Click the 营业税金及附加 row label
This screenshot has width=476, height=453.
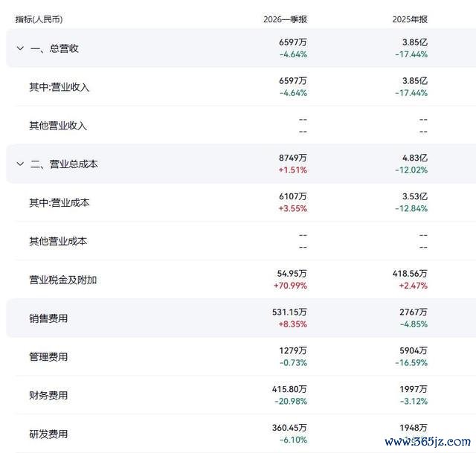(62, 280)
